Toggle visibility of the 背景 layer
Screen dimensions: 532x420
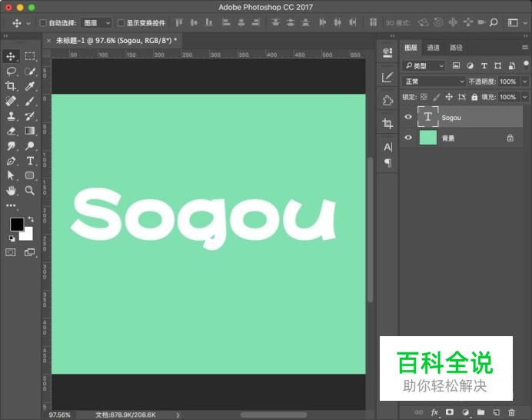tap(408, 138)
